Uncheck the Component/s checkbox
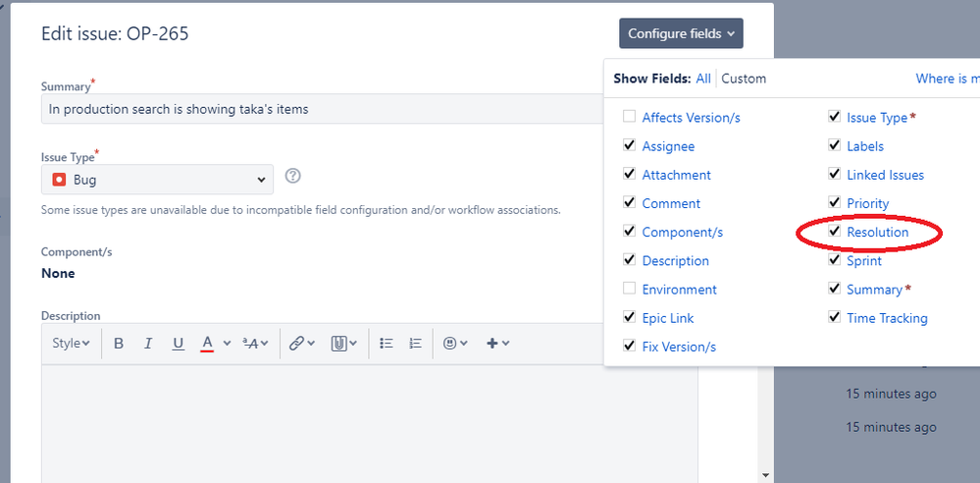Image resolution: width=980 pixels, height=483 pixels. click(x=630, y=232)
